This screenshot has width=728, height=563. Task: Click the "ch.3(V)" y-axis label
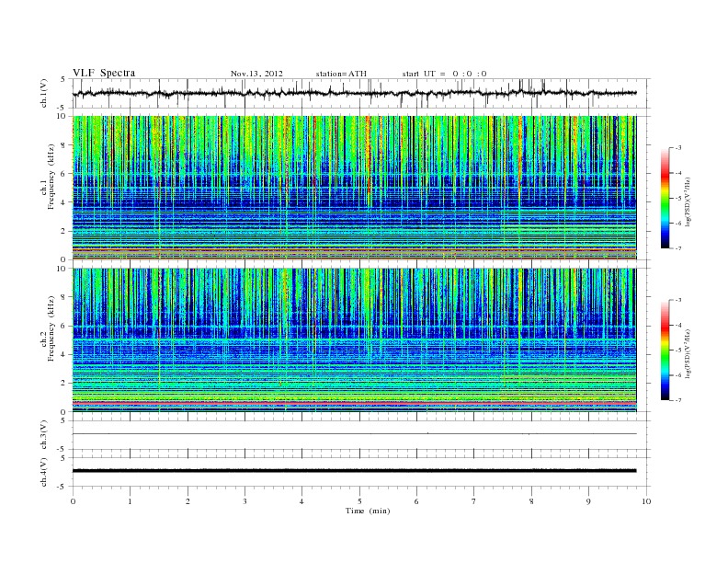[44, 435]
